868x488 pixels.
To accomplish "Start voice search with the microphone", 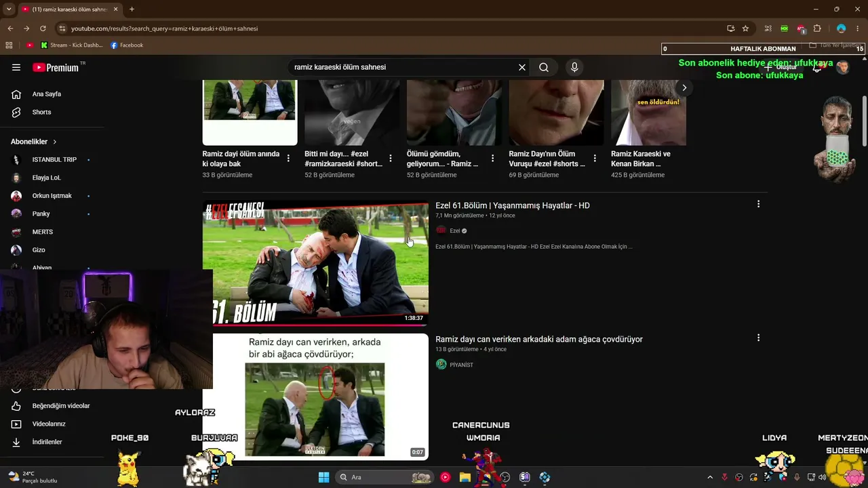I will tap(574, 67).
